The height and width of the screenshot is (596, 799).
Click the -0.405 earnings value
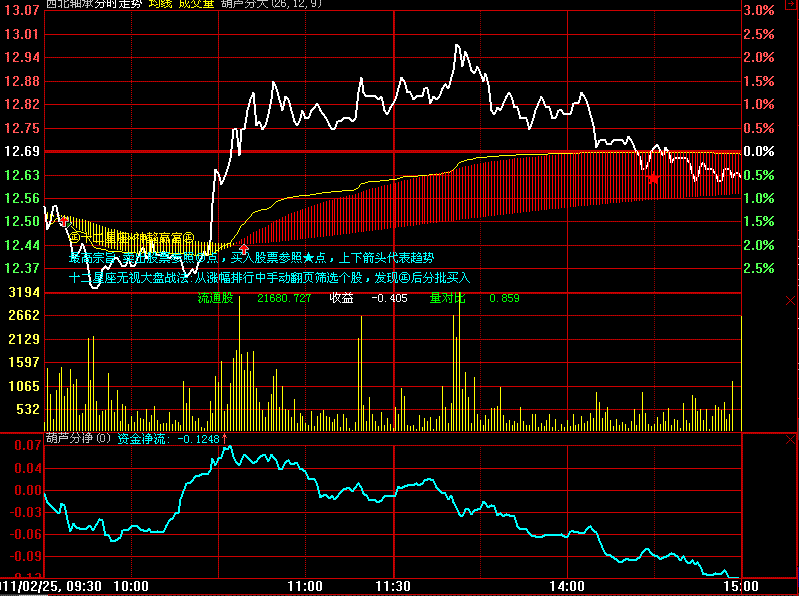pos(389,299)
